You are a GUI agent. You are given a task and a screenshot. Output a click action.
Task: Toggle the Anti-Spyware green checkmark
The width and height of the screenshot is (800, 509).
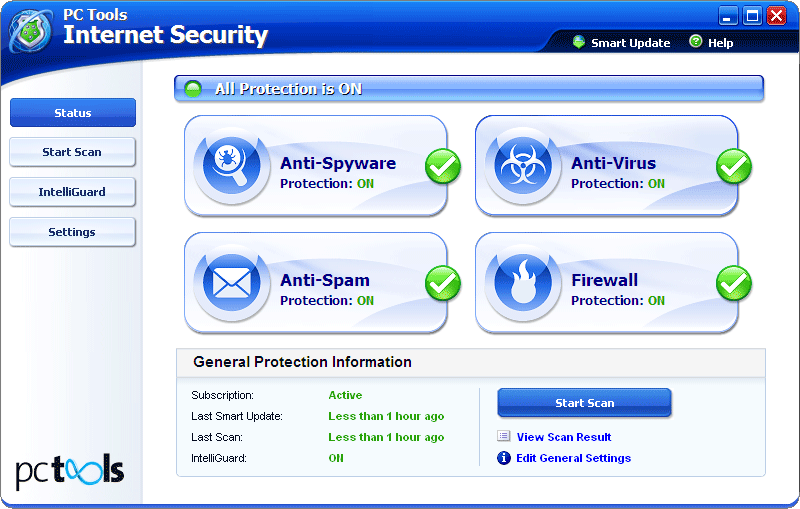pos(443,166)
